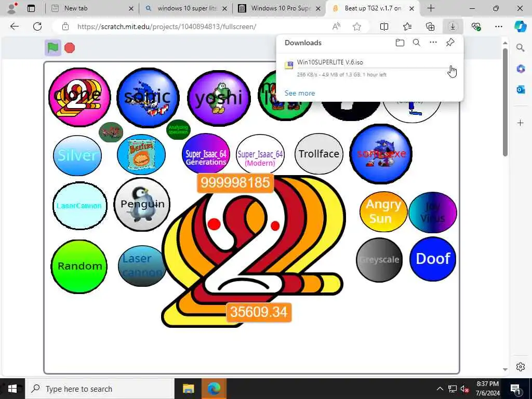Click the 35609.34 counter label
Image resolution: width=532 pixels, height=399 pixels.
click(259, 312)
